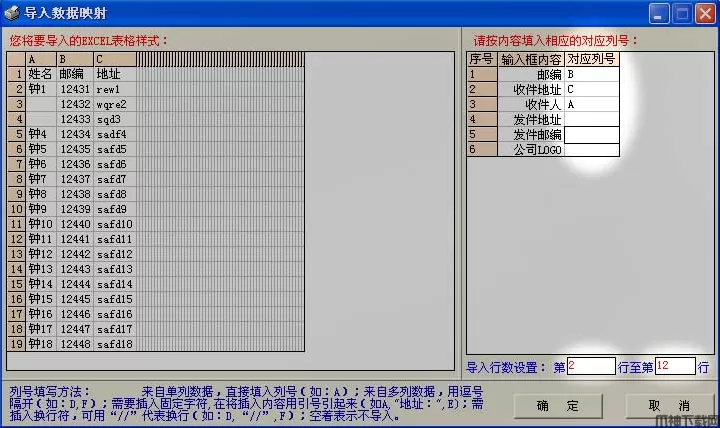720x428 pixels.
Task: Select column C header in Excel preview
Action: 114,59
